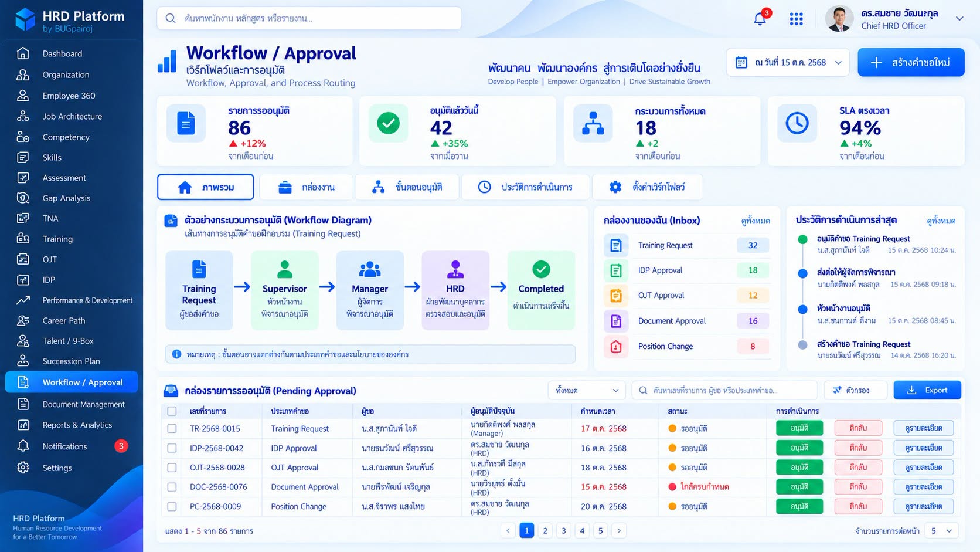The width and height of the screenshot is (980, 552).
Task: Click the Position Change icon in the Inbox
Action: coord(616,346)
